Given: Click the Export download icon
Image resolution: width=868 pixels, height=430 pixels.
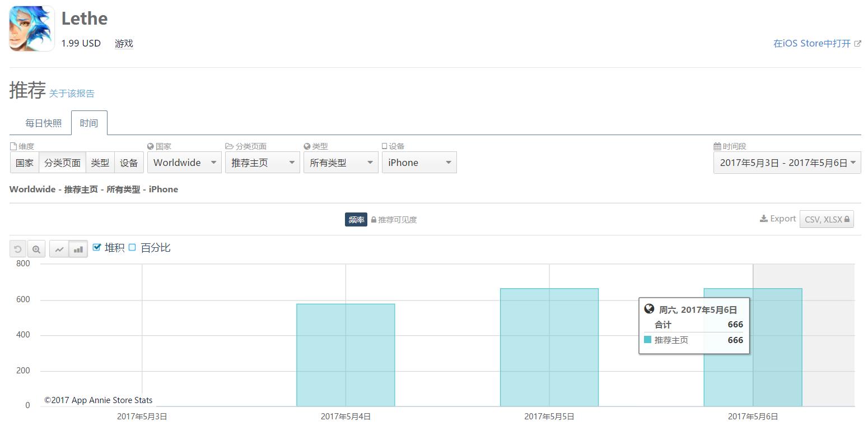Looking at the screenshot, I should [x=763, y=219].
